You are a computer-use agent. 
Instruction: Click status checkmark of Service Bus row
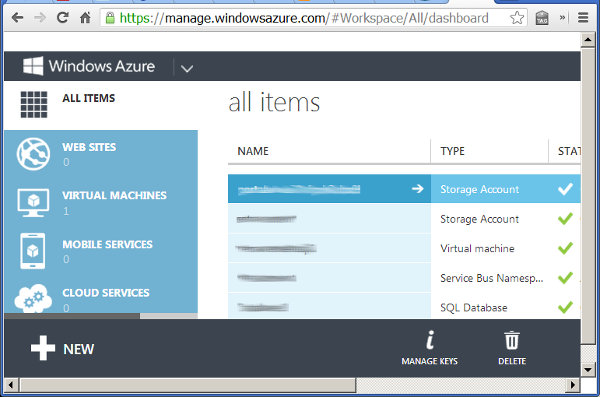point(565,277)
